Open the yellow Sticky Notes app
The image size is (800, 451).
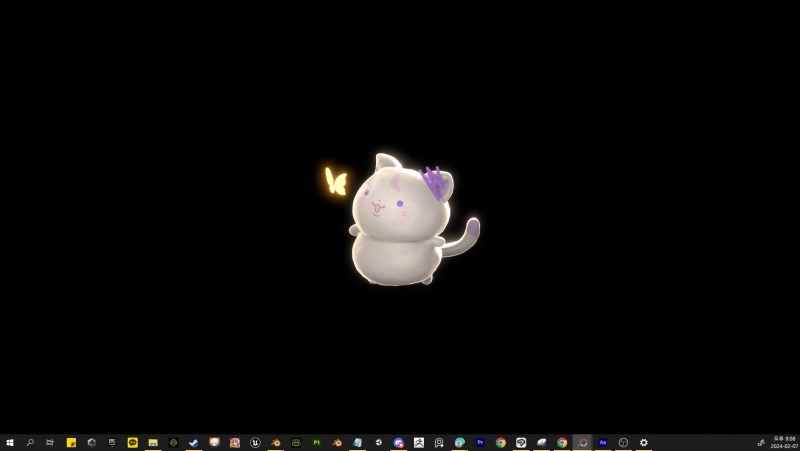71,442
